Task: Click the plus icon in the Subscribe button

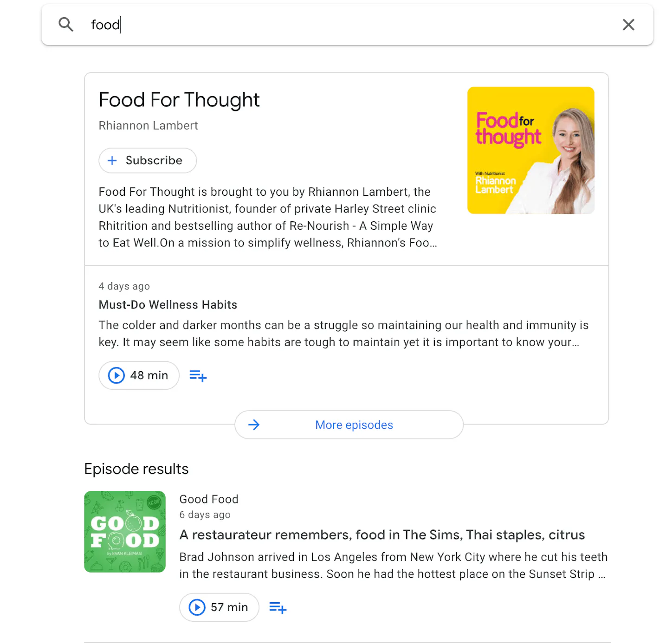Action: pos(112,161)
